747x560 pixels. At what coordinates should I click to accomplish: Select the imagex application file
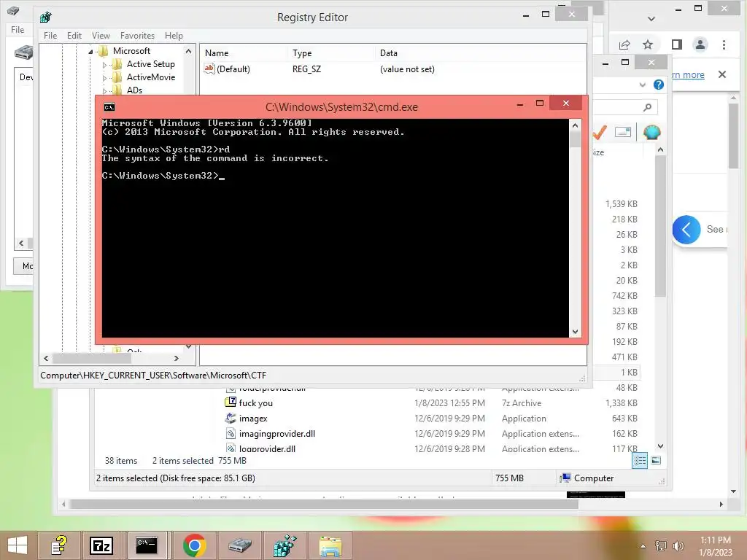(x=253, y=419)
